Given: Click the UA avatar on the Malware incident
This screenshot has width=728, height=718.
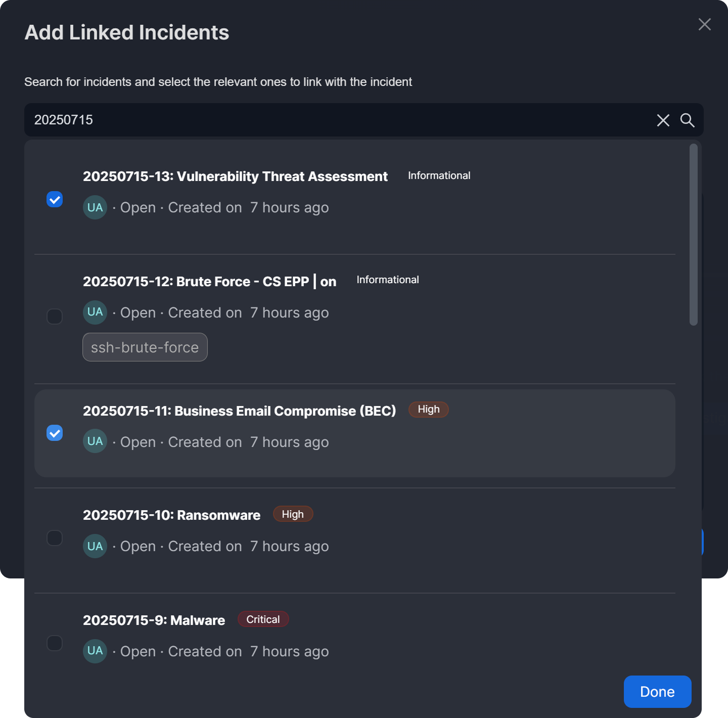Looking at the screenshot, I should pyautogui.click(x=95, y=651).
